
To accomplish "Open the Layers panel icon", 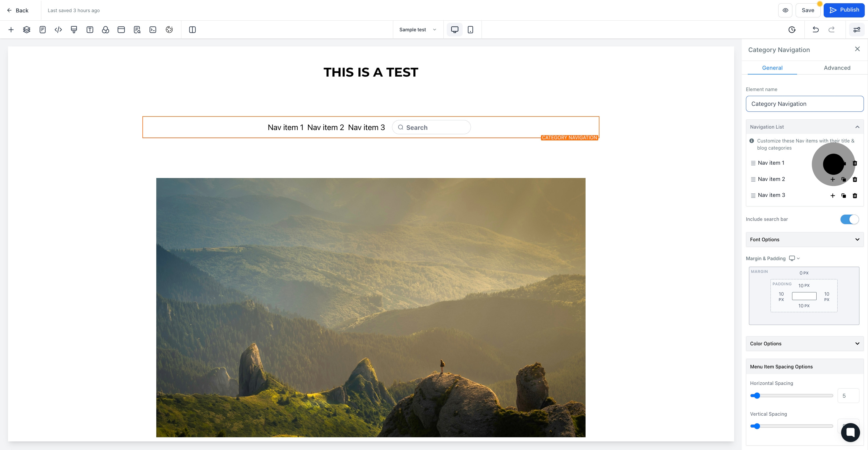I will pyautogui.click(x=27, y=30).
